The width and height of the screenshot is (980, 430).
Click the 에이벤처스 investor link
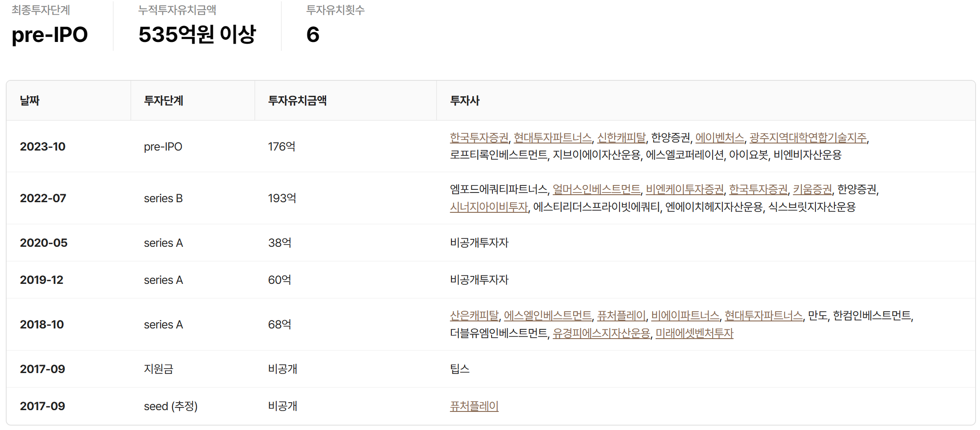click(719, 138)
